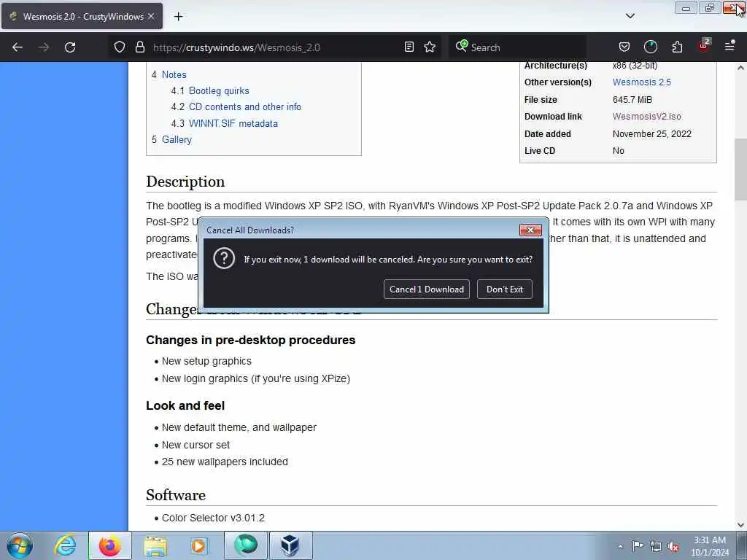Jump to Bootleg quirks section

219,91
